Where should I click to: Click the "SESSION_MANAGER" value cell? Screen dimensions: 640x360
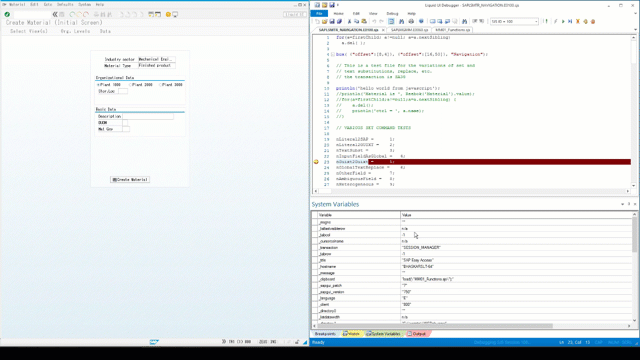[x=516, y=247]
